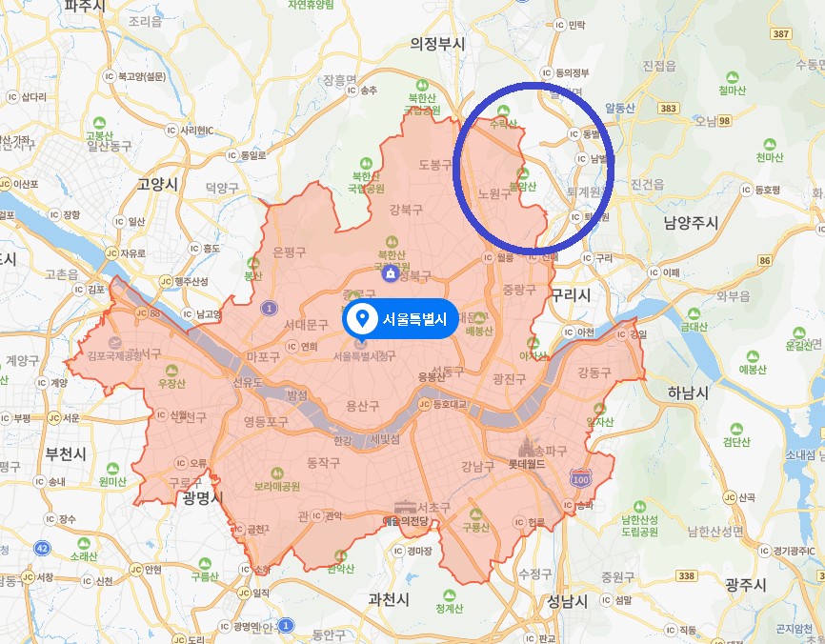Select the 우장산 park icon
The width and height of the screenshot is (825, 644).
click(x=172, y=370)
